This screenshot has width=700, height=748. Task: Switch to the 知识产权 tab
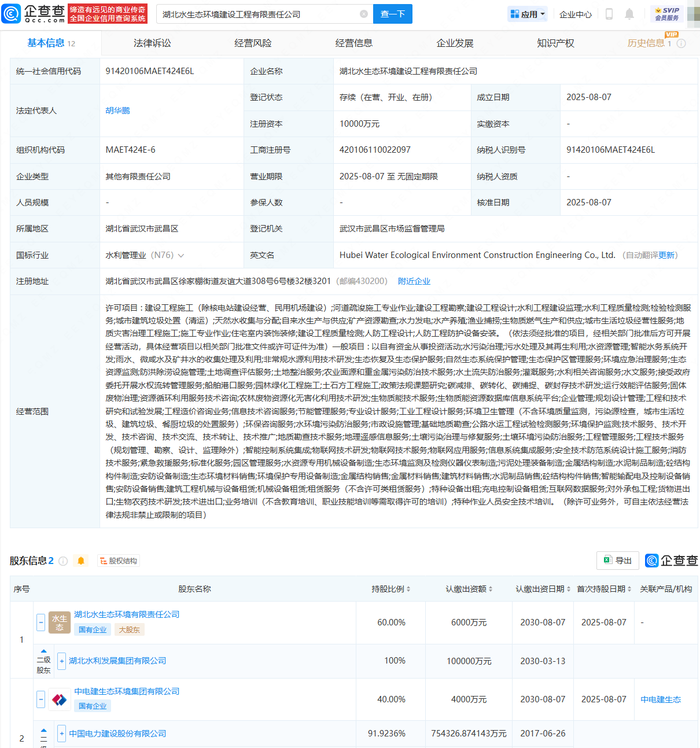(x=555, y=43)
